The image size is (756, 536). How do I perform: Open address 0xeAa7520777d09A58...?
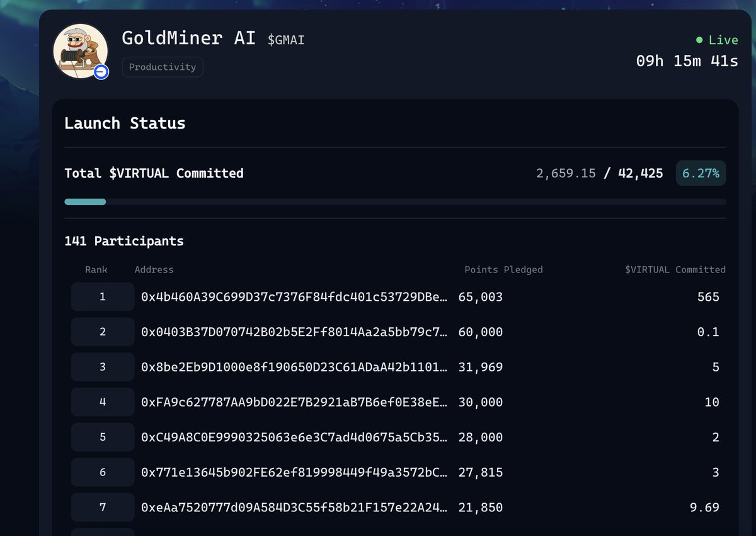pos(295,507)
